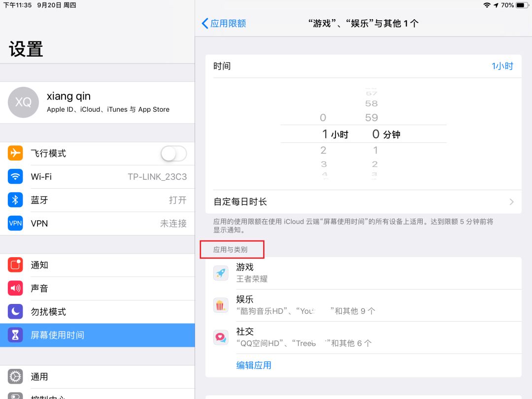Viewport: 532px width, 399px height.
Task: Toggle the 飞行模式 switch on
Action: 173,153
